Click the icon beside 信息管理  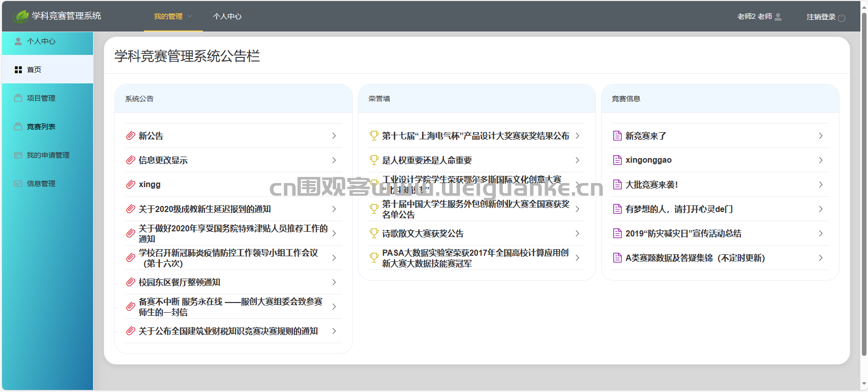click(x=18, y=184)
